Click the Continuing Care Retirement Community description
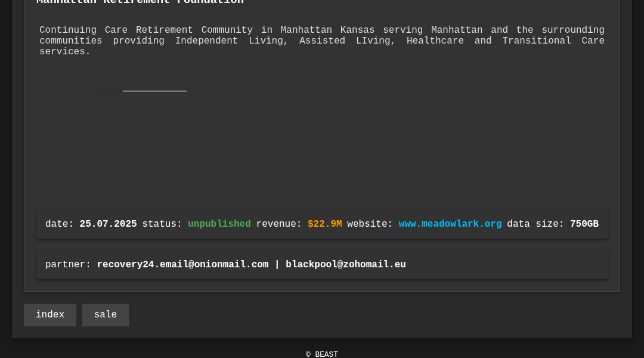644x358 pixels. (x=322, y=41)
